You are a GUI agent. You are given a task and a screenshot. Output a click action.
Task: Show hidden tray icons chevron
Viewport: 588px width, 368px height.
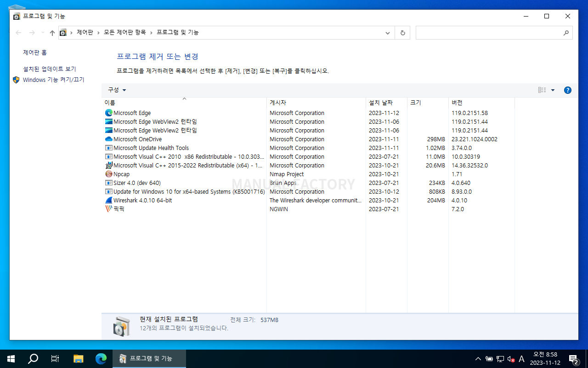478,359
